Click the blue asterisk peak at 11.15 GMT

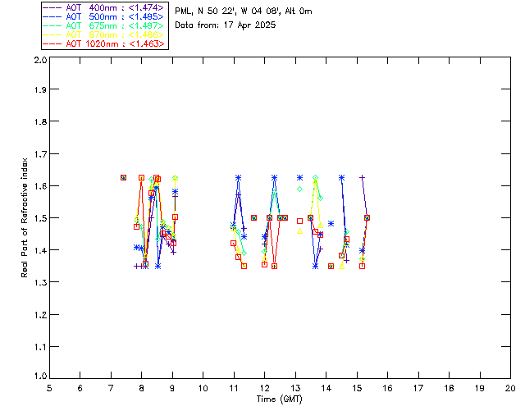coord(238,177)
